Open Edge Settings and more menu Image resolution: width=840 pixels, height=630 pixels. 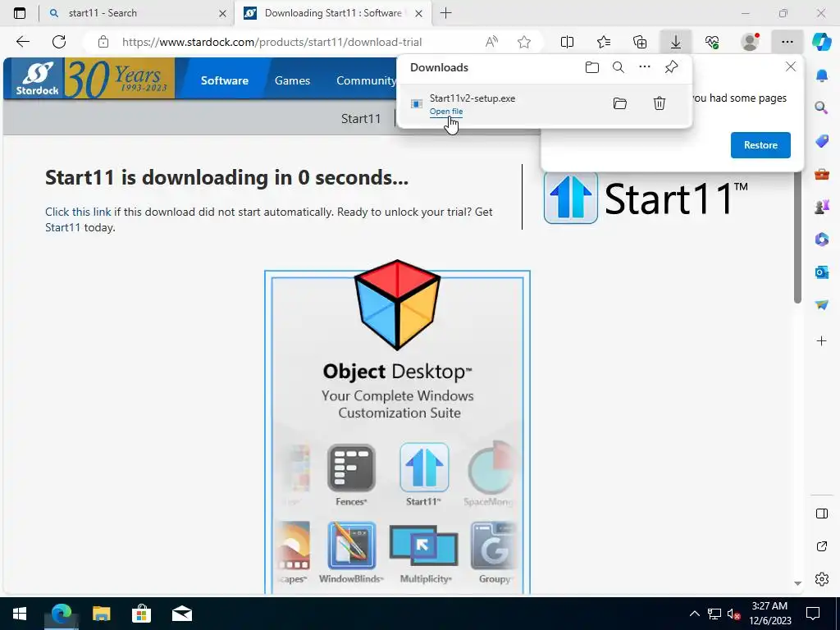(x=787, y=42)
